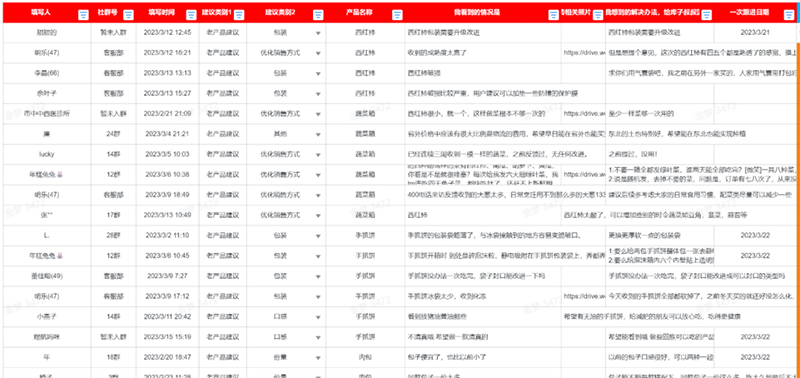Select the cell '收到的成熟度太高了'

pos(483,53)
